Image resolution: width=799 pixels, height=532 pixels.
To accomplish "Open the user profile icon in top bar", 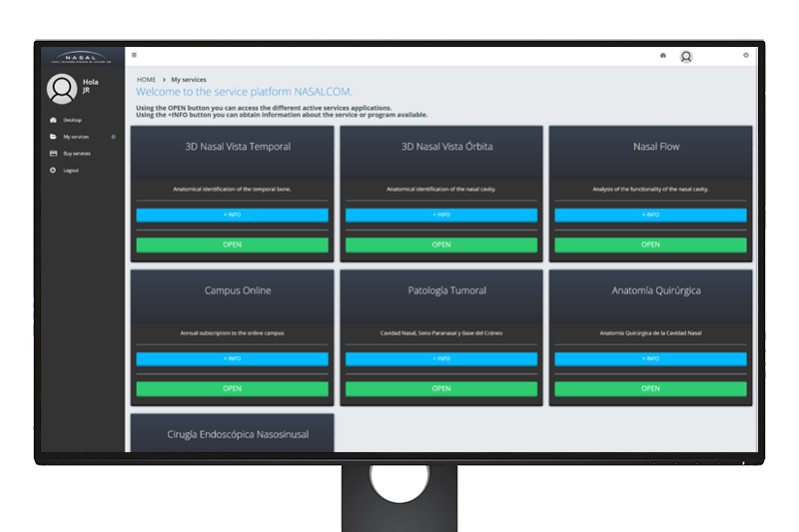I will pos(686,57).
